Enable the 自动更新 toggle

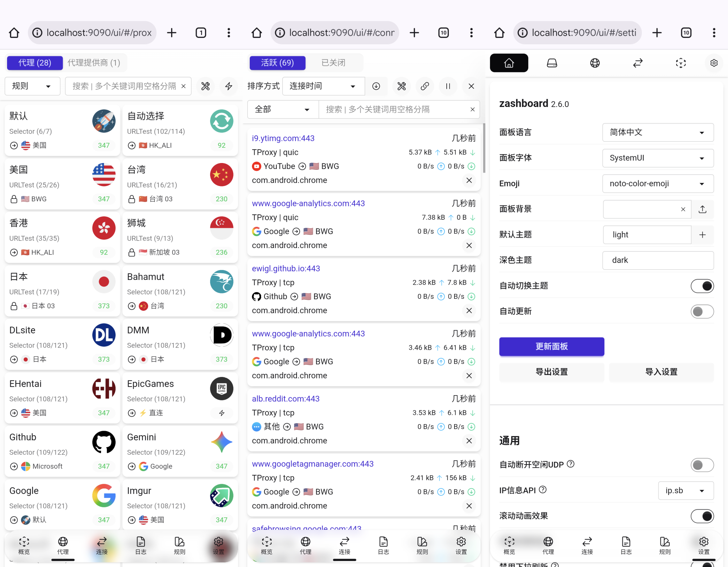pyautogui.click(x=702, y=311)
